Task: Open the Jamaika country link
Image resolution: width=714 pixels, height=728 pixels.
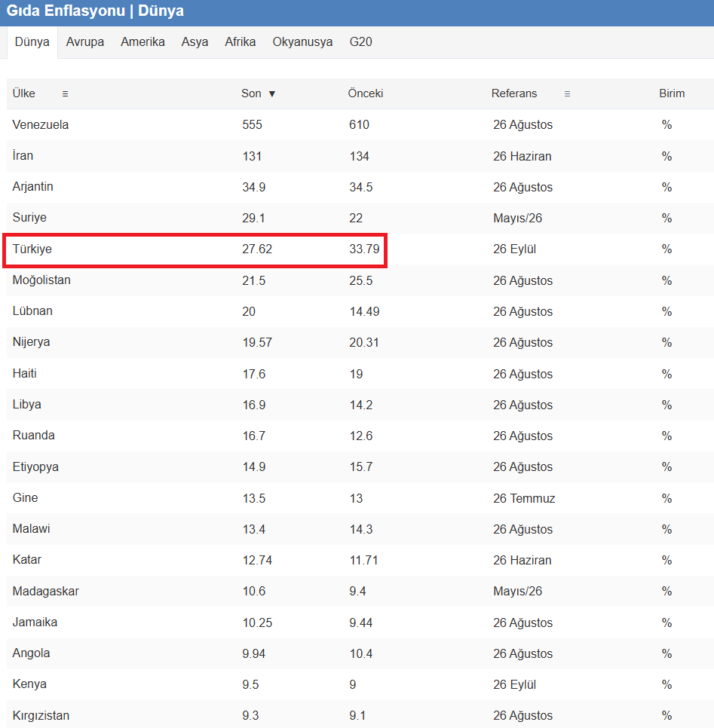Action: [x=35, y=622]
